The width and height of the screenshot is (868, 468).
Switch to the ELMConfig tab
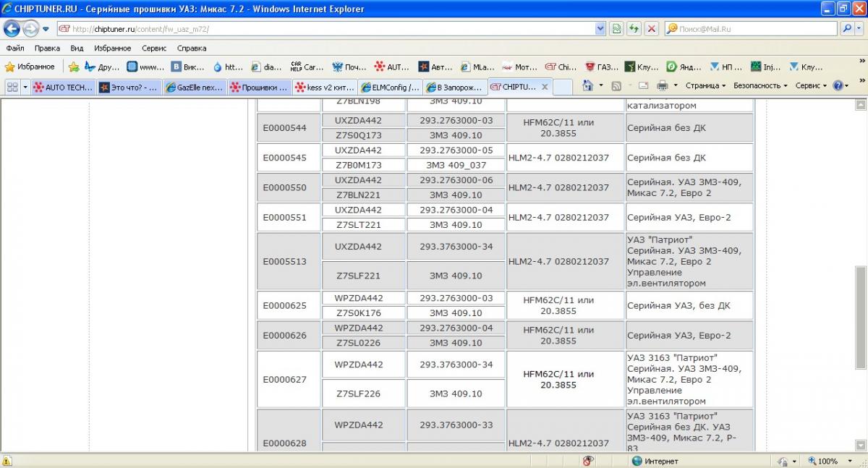[390, 88]
